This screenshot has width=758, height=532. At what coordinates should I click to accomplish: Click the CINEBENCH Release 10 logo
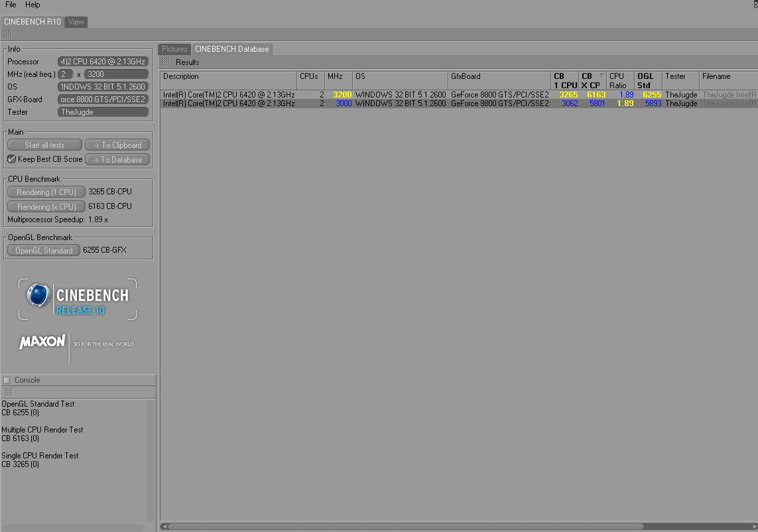[78, 299]
